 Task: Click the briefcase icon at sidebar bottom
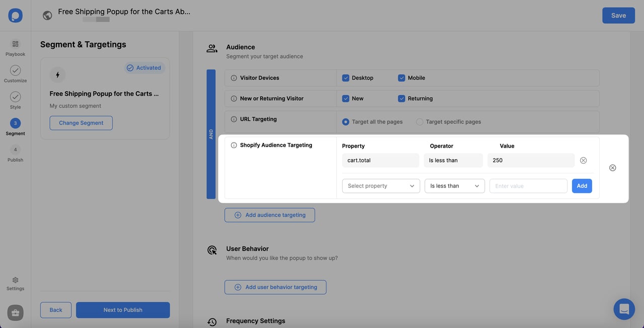[15, 313]
